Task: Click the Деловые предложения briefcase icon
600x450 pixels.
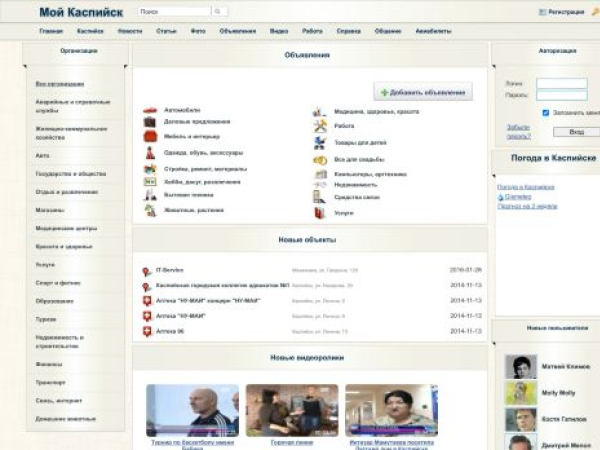Action: [x=150, y=122]
